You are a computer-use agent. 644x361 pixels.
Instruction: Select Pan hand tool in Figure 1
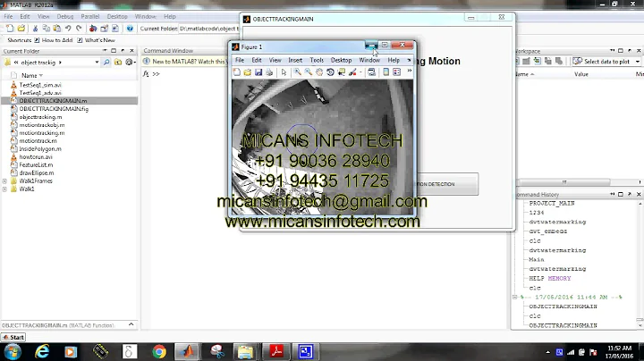(x=319, y=72)
